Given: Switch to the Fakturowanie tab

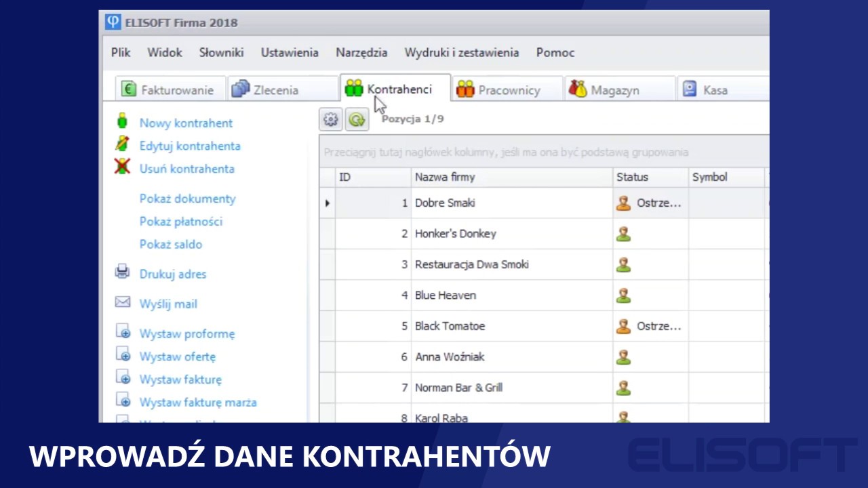Looking at the screenshot, I should coord(170,89).
